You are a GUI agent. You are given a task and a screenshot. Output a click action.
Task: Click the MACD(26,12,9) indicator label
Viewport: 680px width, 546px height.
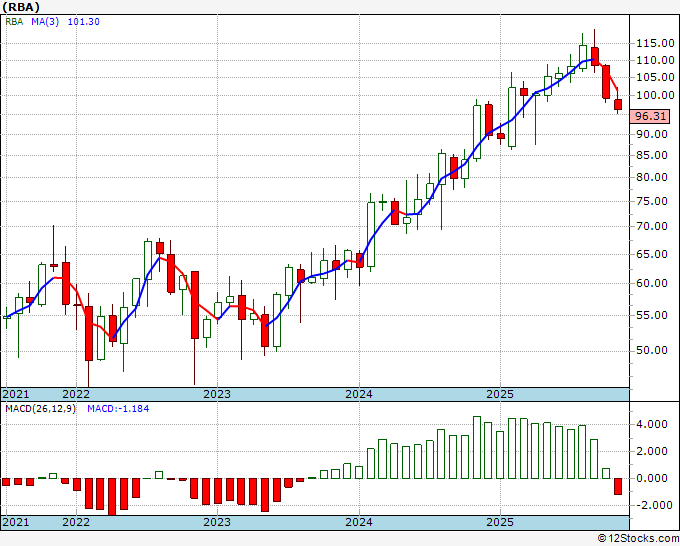click(x=41, y=409)
